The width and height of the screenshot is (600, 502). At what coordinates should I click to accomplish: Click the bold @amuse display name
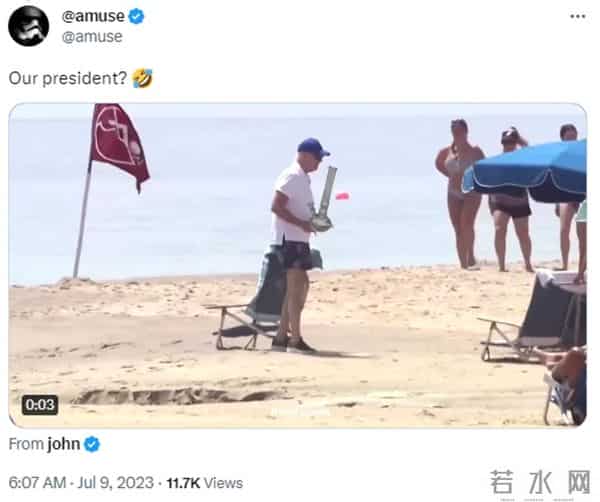[93, 16]
